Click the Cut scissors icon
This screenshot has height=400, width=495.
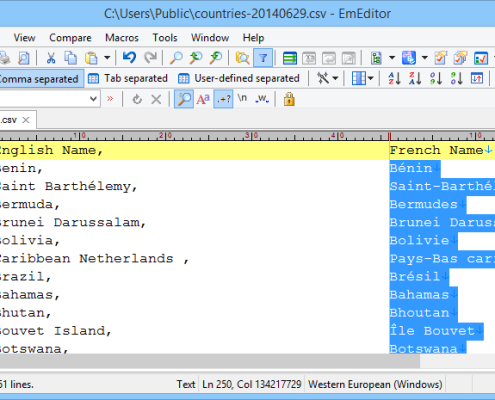click(51, 58)
